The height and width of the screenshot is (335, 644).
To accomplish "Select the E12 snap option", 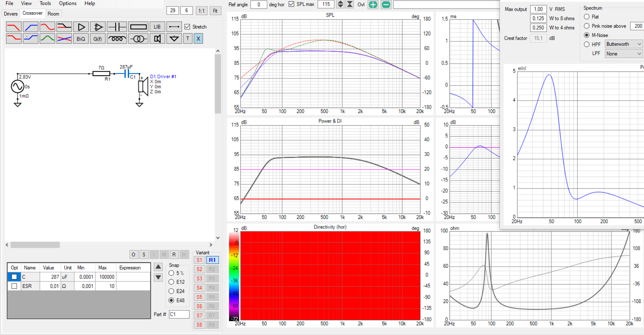I will (x=171, y=282).
